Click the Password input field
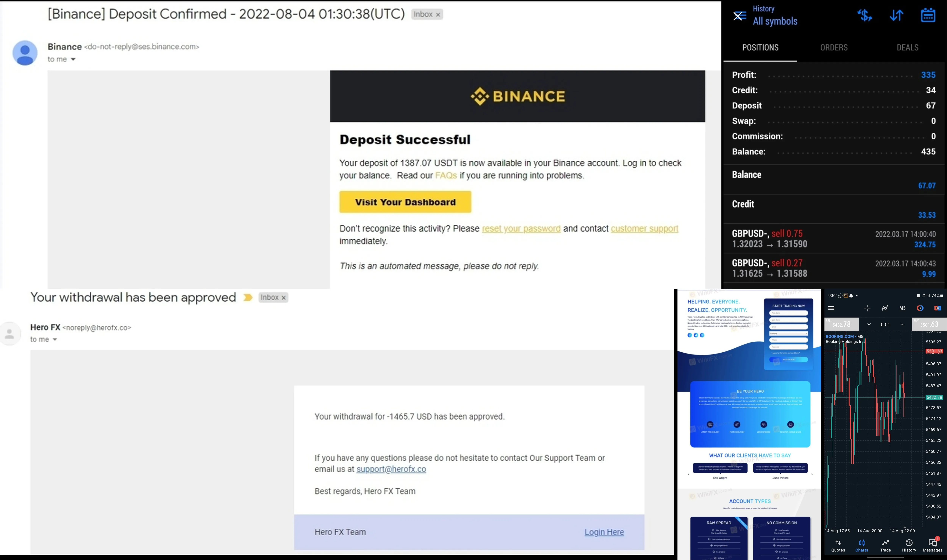Viewport: 947px width, 560px height. point(788,347)
